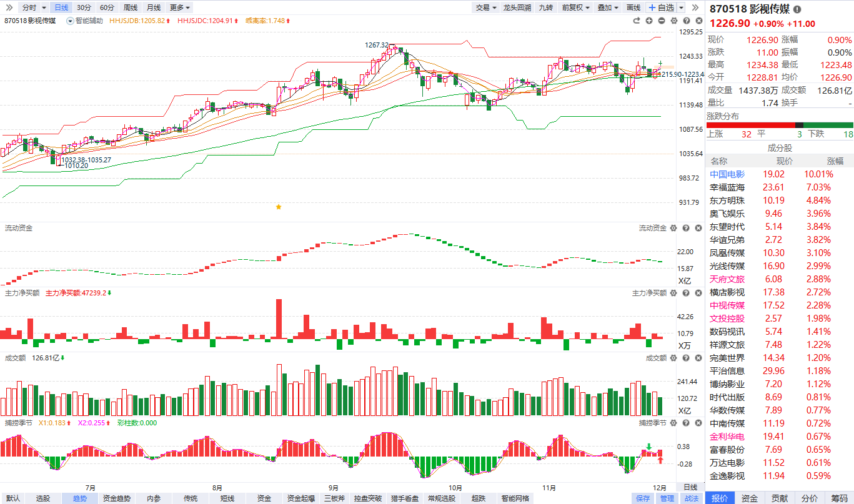The width and height of the screenshot is (854, 504).
Task: Open main chart settings gear
Action: coord(673,21)
